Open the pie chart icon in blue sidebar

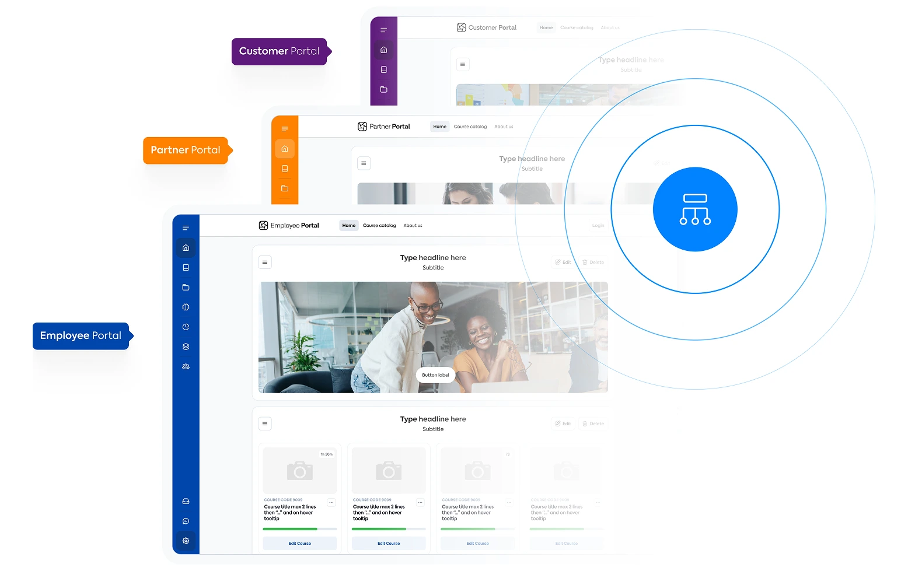pos(186,327)
